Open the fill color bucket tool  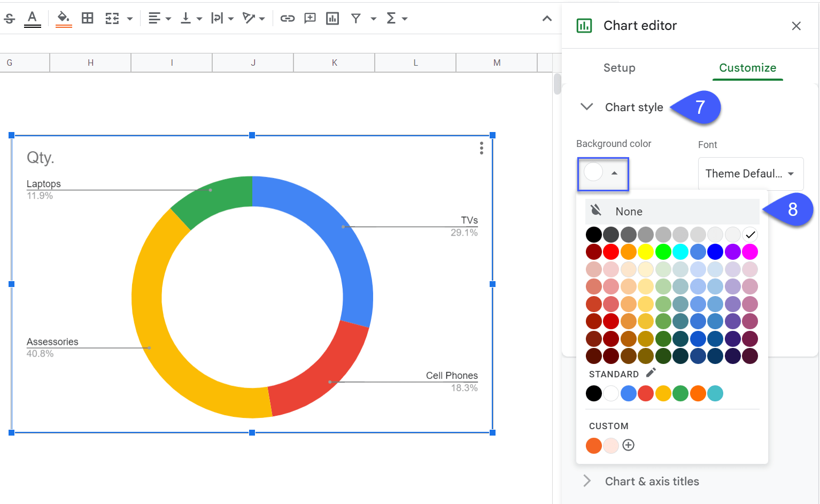(x=64, y=19)
